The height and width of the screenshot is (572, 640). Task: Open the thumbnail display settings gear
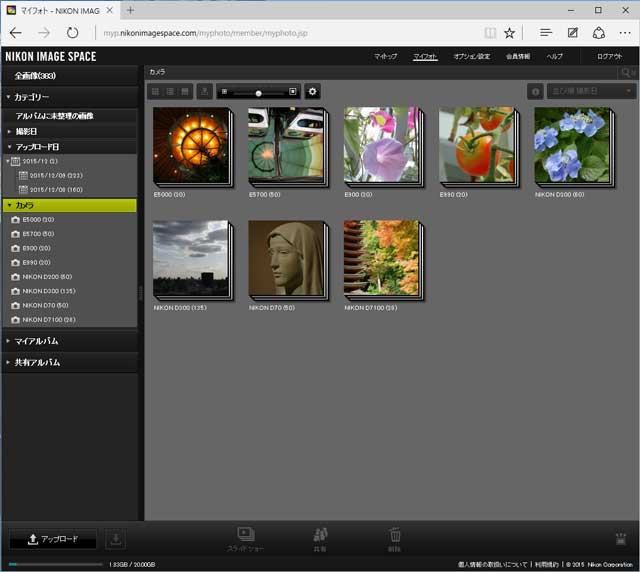coord(312,92)
